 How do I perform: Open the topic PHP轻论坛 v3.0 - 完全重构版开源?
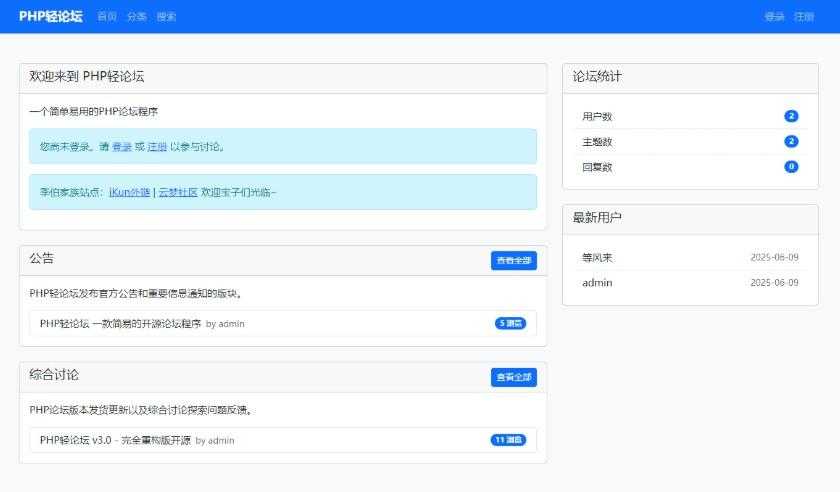115,440
